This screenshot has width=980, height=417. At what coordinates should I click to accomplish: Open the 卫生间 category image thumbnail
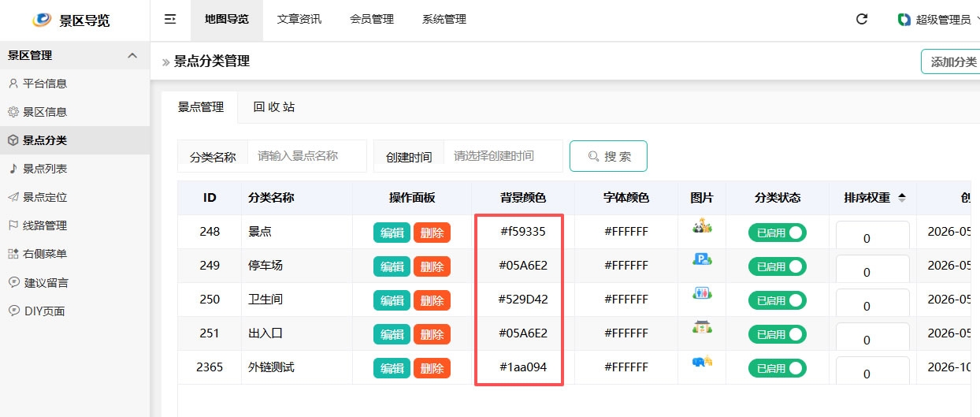(x=702, y=292)
